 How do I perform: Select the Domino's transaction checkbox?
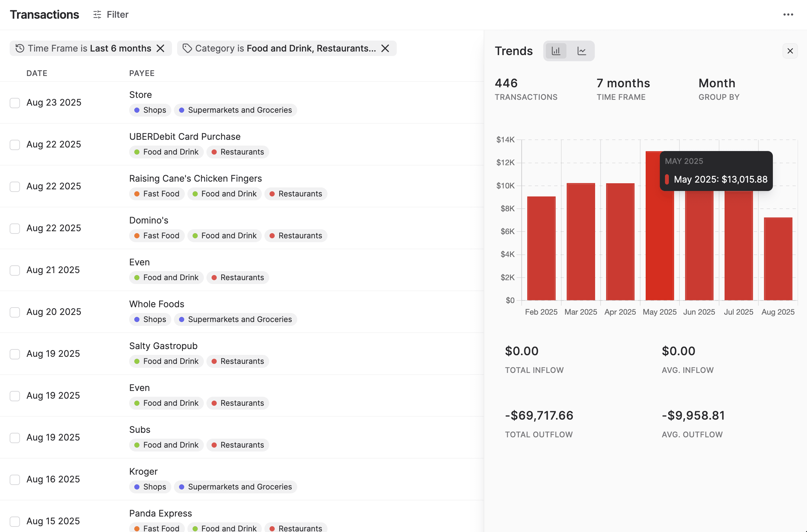tap(15, 228)
